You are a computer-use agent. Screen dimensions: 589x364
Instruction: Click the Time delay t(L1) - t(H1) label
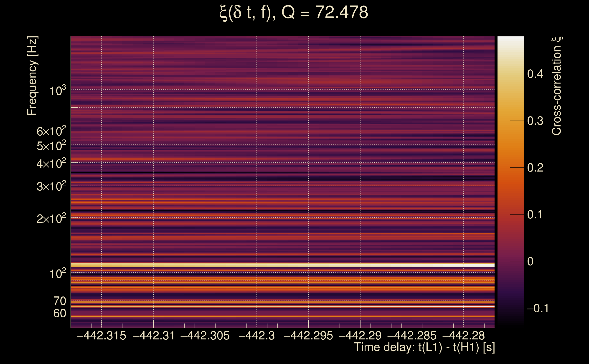tap(424, 347)
